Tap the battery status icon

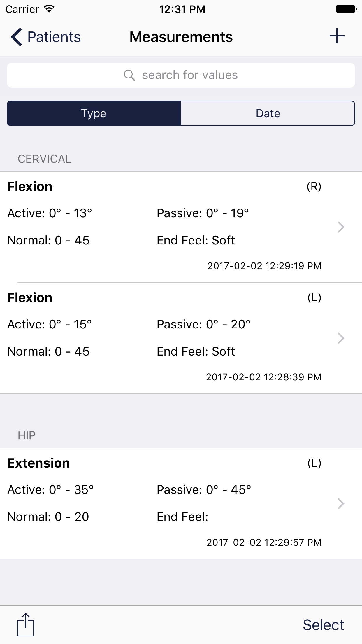point(346,9)
